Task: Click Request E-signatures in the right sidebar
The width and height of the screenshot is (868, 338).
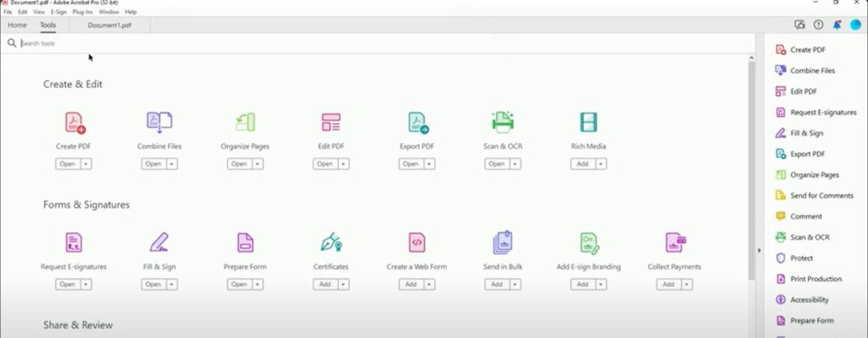Action: [816, 113]
